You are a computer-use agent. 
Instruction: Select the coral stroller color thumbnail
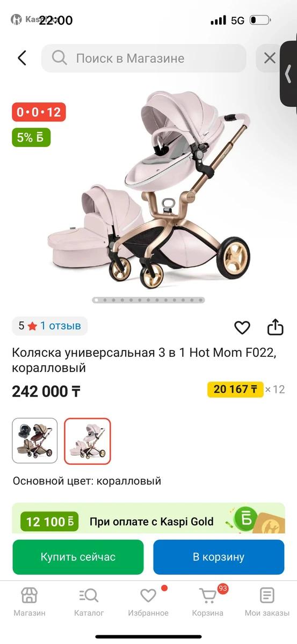88,441
